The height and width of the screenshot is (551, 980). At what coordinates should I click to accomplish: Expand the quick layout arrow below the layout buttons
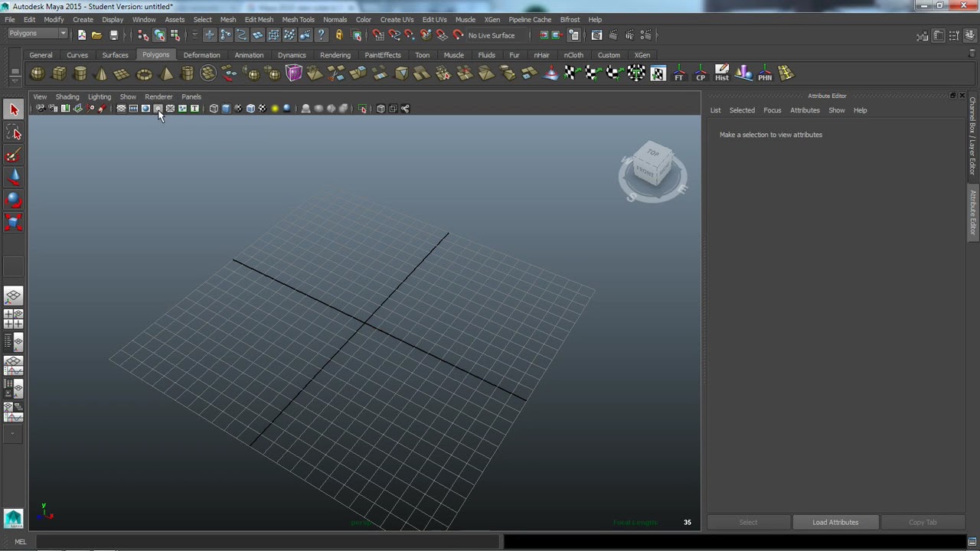tap(11, 433)
